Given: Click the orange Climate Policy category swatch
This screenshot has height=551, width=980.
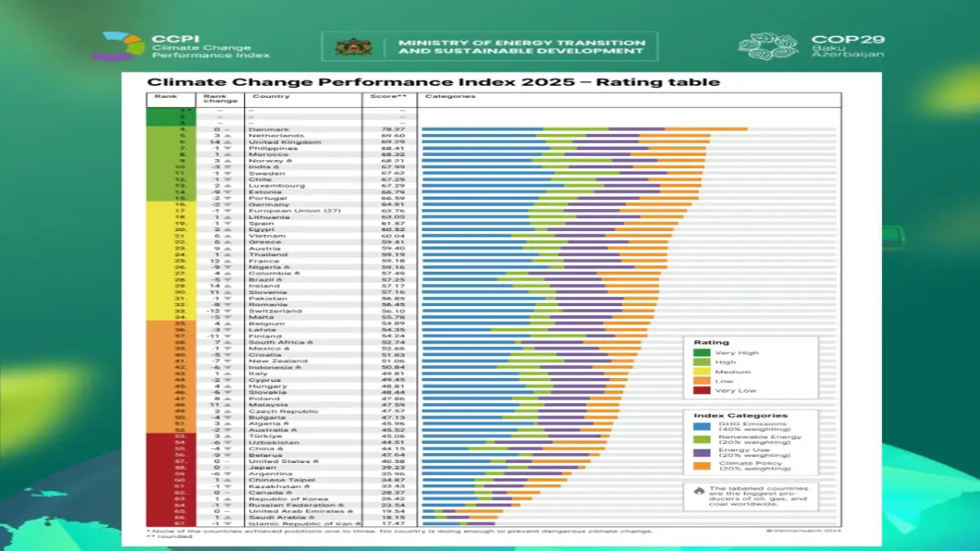Looking at the screenshot, I should [x=702, y=466].
